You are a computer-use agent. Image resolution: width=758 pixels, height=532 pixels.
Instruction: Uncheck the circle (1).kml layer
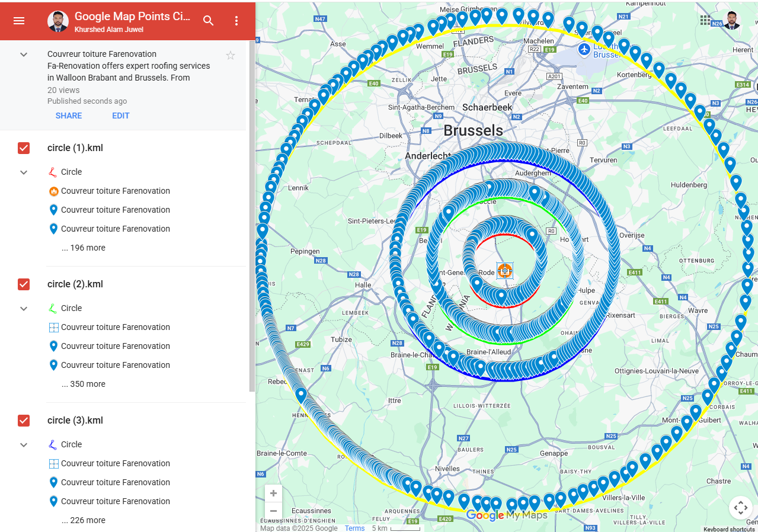(23, 148)
